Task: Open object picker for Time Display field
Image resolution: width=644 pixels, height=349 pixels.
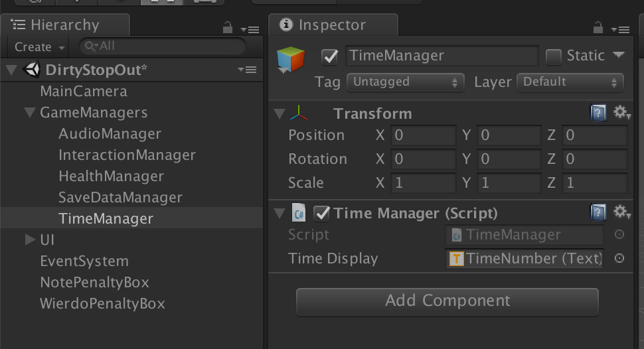Action: point(619,259)
